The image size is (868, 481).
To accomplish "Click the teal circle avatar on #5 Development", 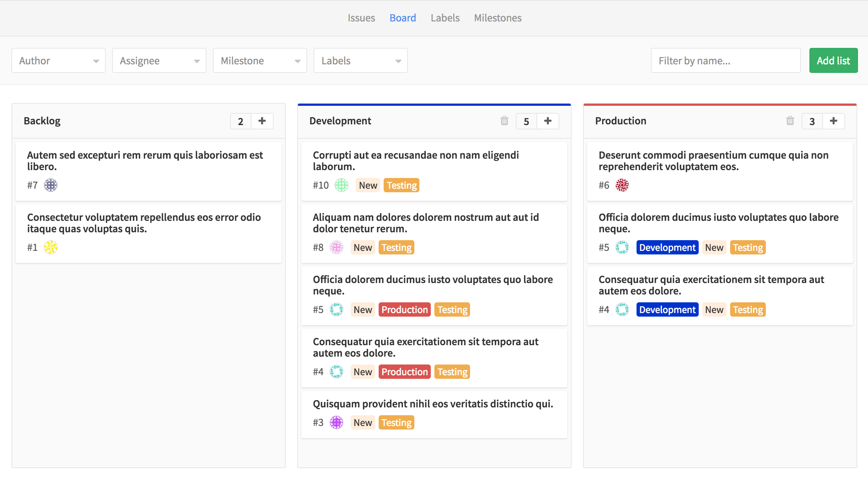I will 335,309.
